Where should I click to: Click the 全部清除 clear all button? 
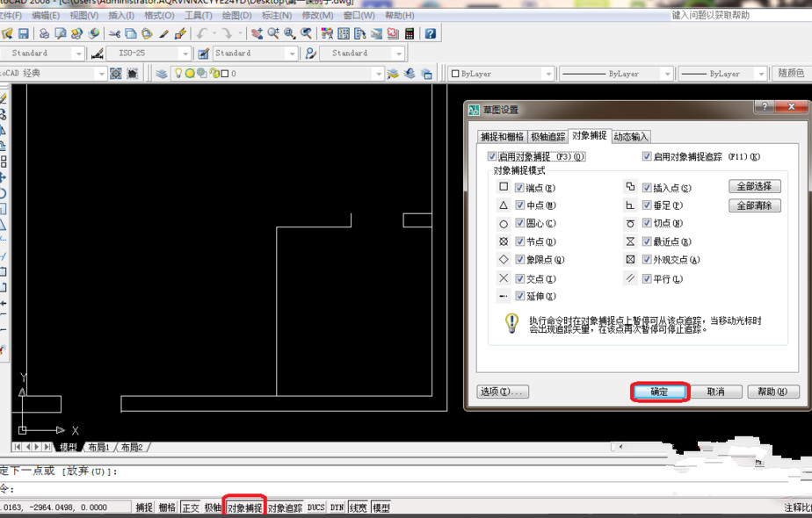754,205
